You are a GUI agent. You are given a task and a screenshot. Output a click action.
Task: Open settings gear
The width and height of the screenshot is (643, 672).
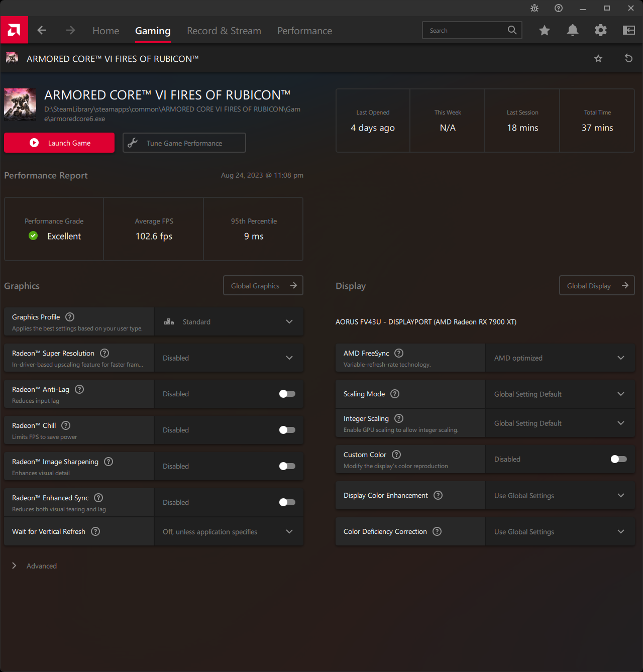pyautogui.click(x=600, y=30)
